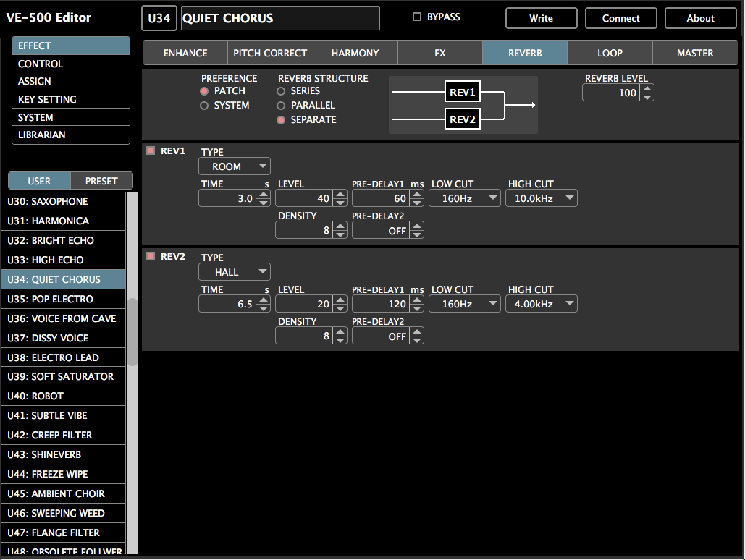Increase REV2 DENSITY with up arrow

point(340,331)
